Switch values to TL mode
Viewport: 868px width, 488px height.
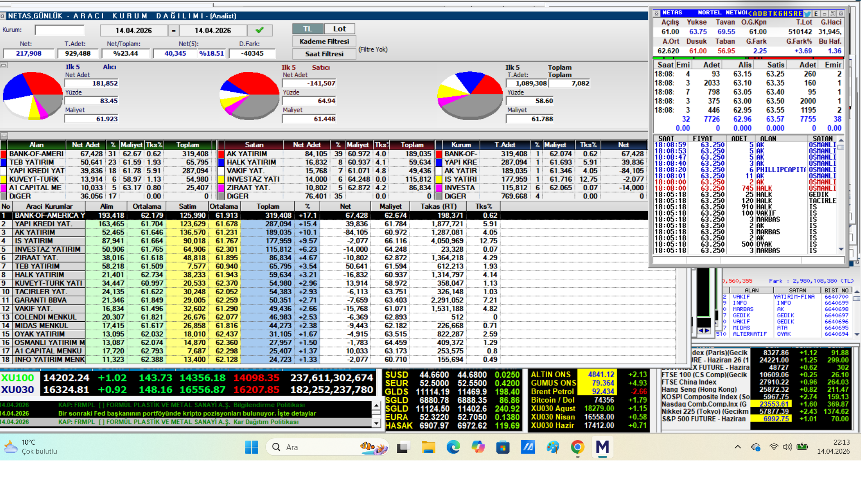tap(307, 29)
